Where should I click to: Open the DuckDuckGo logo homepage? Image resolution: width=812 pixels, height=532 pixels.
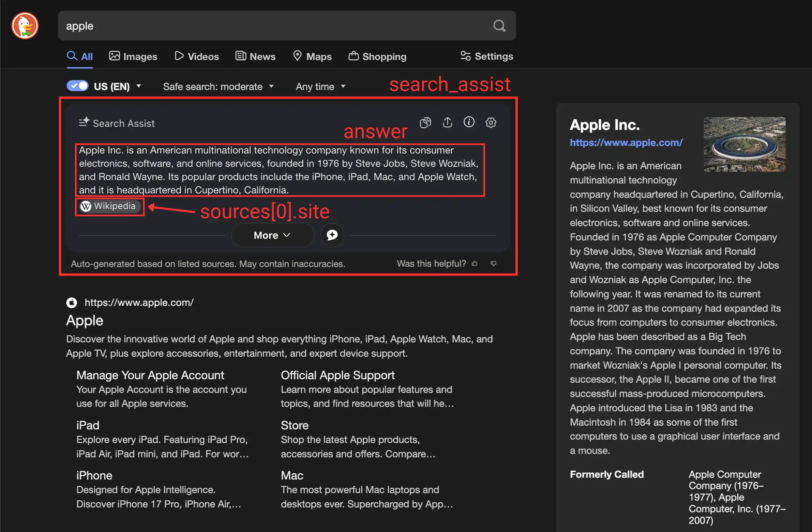tap(25, 26)
